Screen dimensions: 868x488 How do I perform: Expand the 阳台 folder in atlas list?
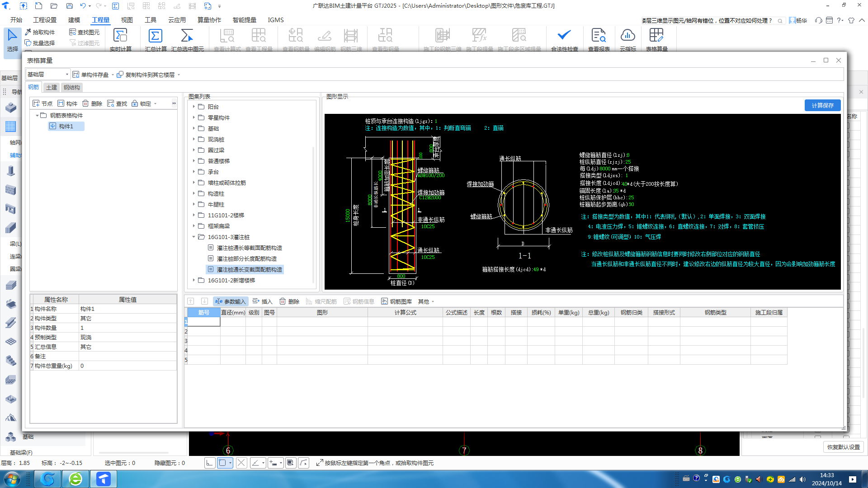(x=194, y=107)
